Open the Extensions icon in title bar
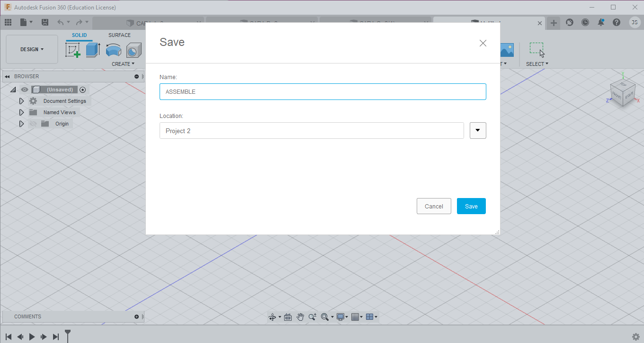Screen dimensions: 644x343 [570, 22]
